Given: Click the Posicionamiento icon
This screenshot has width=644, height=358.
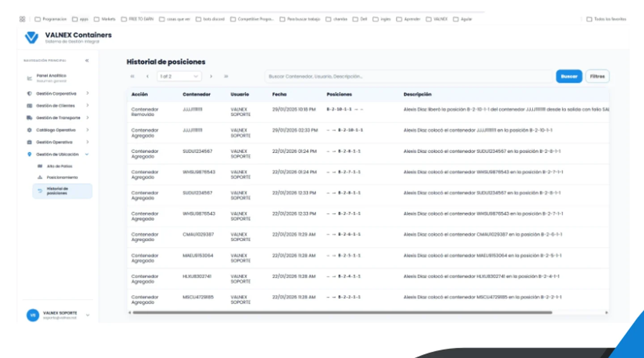Looking at the screenshot, I should coord(40,177).
